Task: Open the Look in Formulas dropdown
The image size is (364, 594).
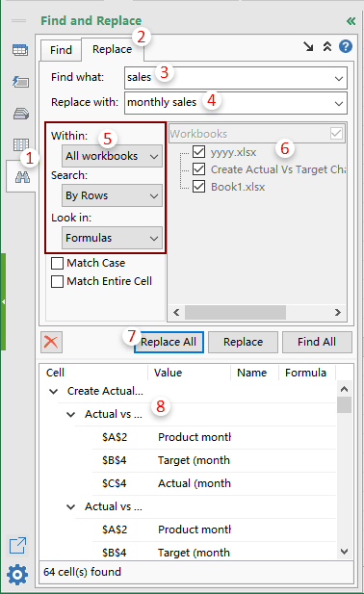Action: [112, 238]
